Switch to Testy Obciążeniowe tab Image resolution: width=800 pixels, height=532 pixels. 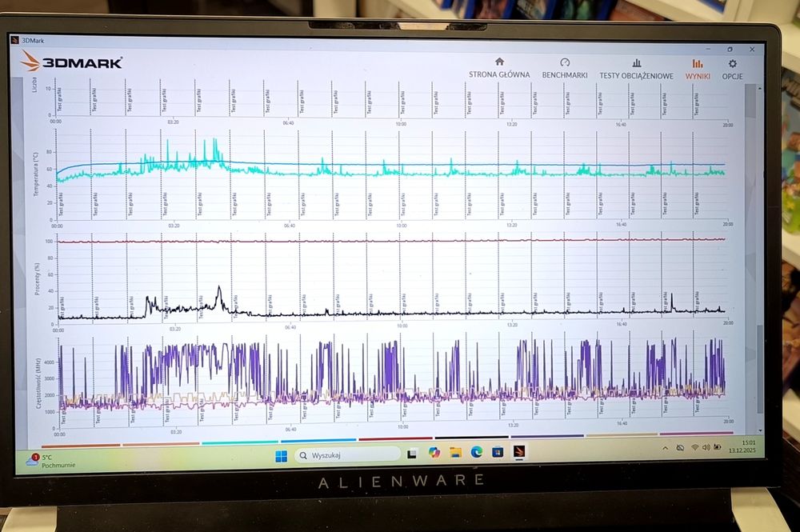tap(636, 70)
